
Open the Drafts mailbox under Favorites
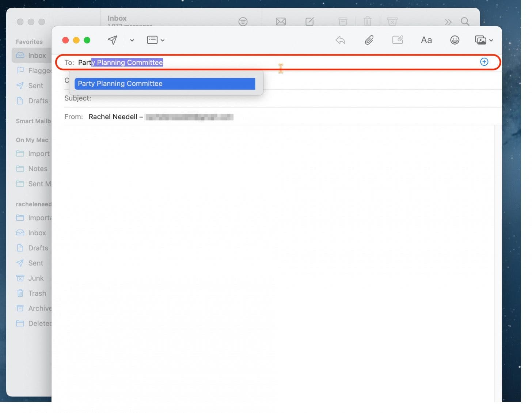coord(38,101)
